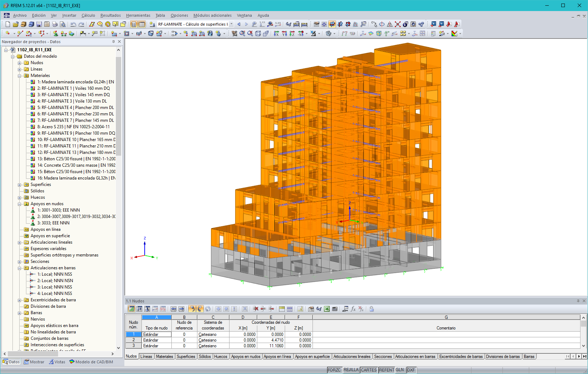Select the Print icon in the toolbar
Image resolution: width=588 pixels, height=374 pixels.
[55, 24]
